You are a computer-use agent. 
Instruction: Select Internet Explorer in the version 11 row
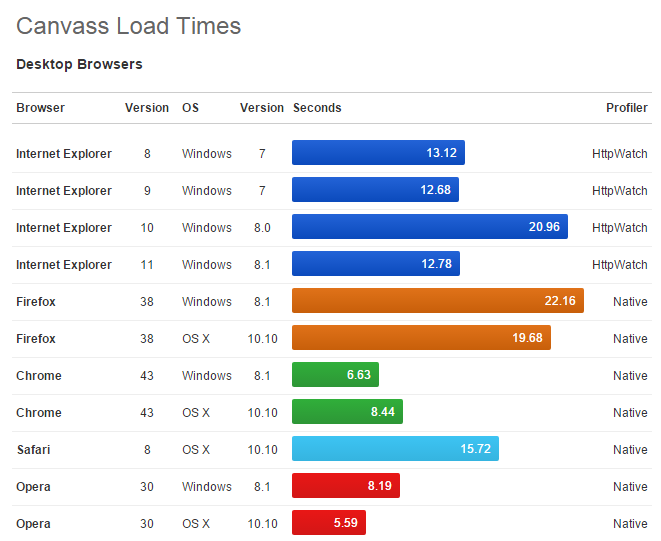[64, 265]
